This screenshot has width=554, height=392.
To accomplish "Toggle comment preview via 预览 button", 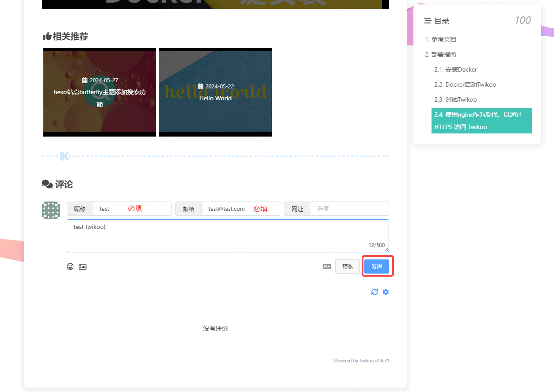I will tap(347, 266).
